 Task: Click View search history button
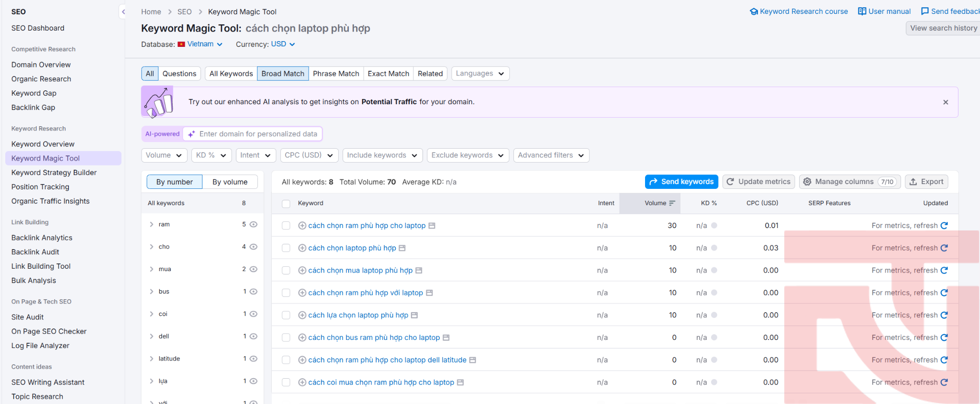click(943, 28)
